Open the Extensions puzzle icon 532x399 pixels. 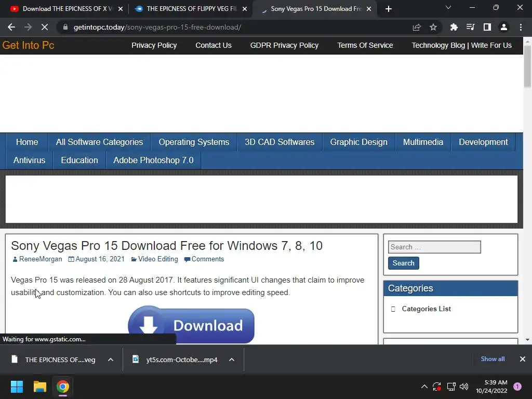(454, 27)
